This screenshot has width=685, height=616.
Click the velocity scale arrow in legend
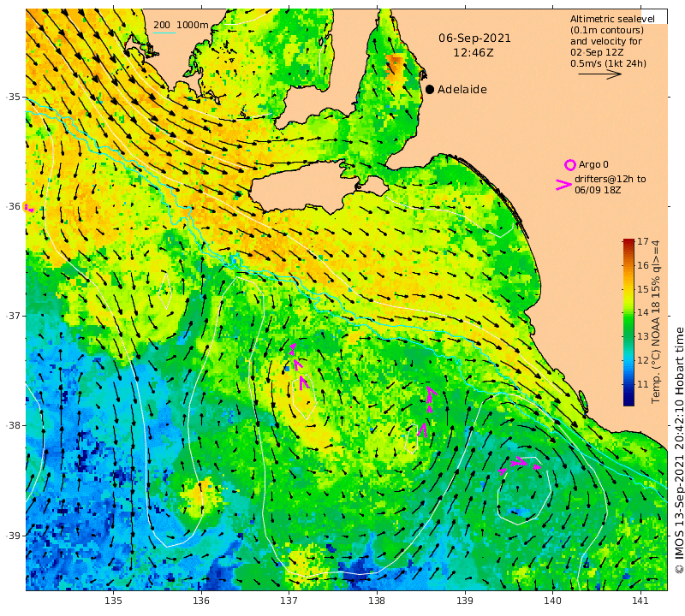600,74
